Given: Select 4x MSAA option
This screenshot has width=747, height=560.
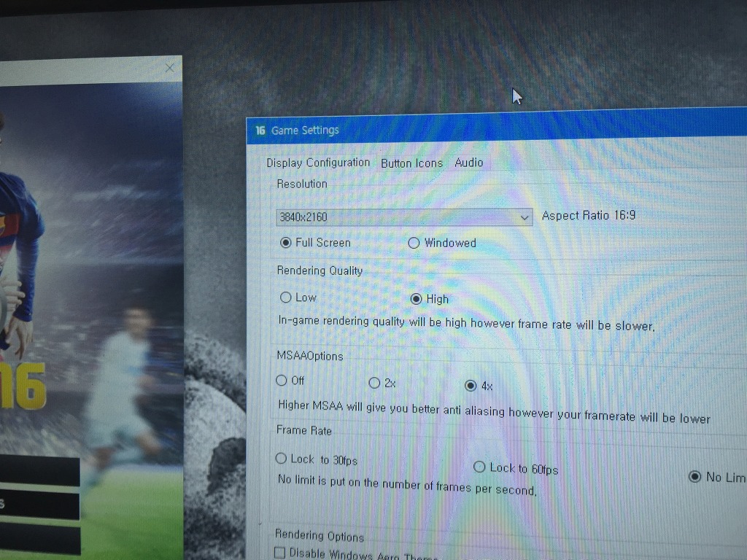Looking at the screenshot, I should 471,386.
